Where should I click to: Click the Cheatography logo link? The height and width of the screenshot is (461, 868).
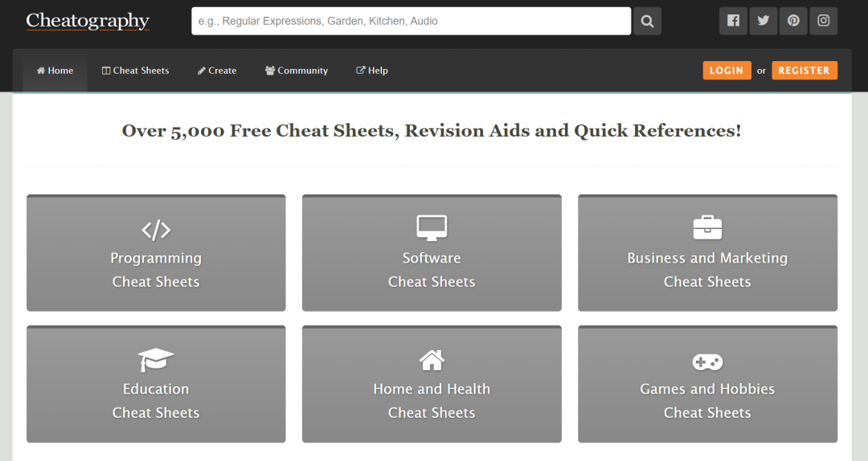(88, 21)
